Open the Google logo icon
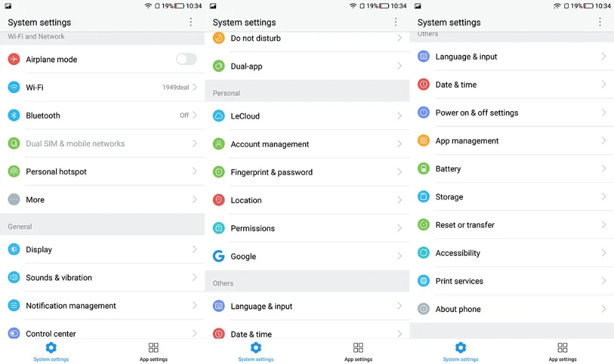 [219, 257]
